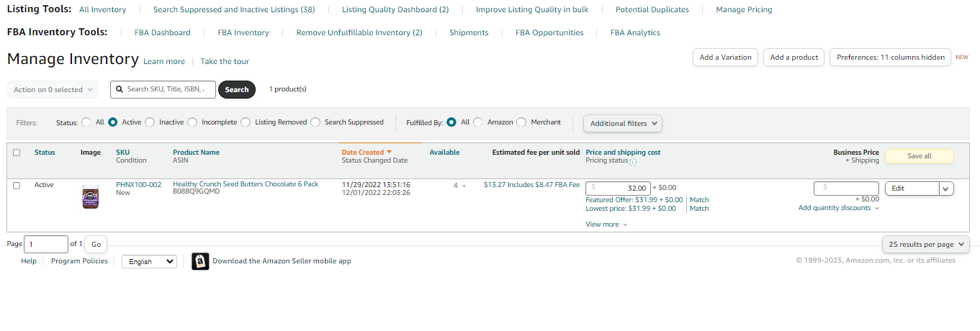Viewport: 980px width, 331px height.
Task: Select Fulfilled By Merchant radio button
Action: 521,122
